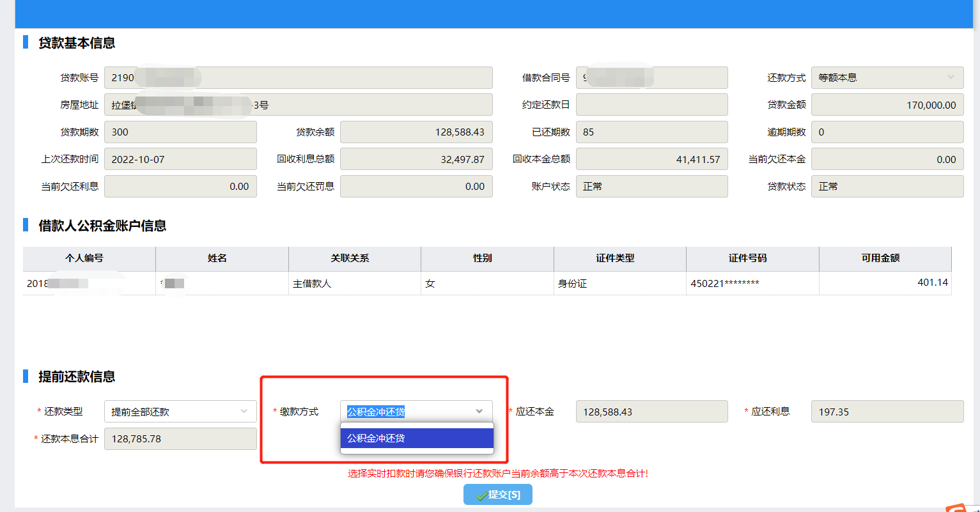This screenshot has height=512, width=980.
Task: Click the 可用金额 column header
Action: pyautogui.click(x=885, y=258)
